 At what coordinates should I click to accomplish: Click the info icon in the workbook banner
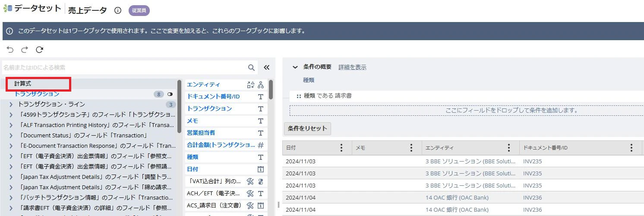coord(9,31)
